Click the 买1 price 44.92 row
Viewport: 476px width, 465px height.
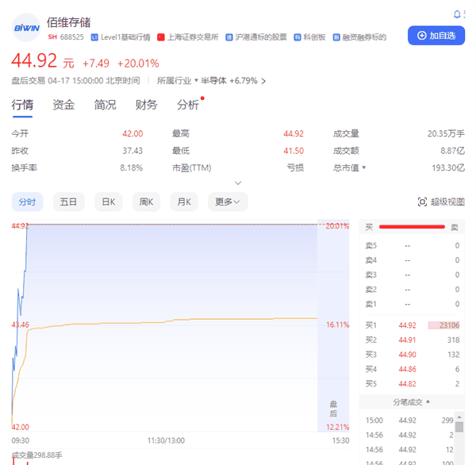412,325
